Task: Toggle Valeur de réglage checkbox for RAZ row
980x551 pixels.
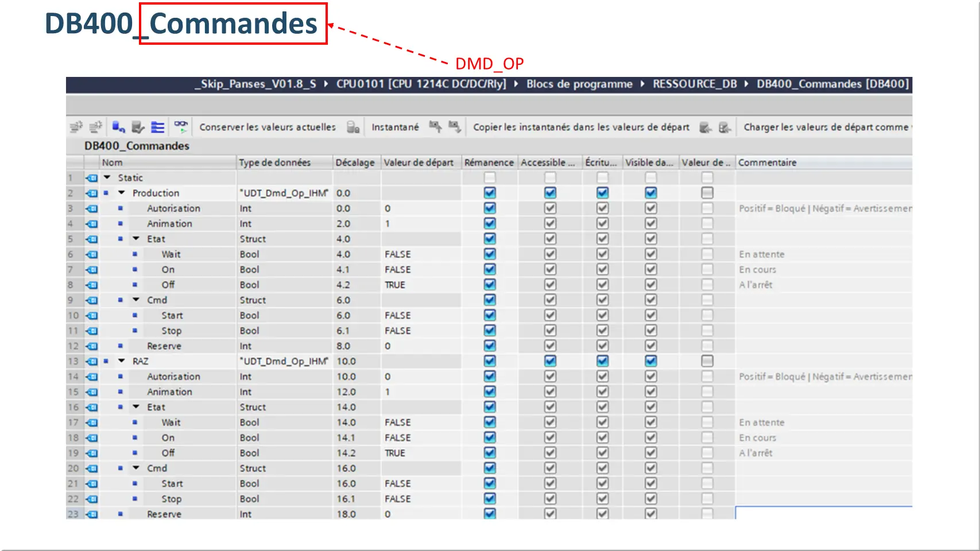Action: [x=707, y=361]
